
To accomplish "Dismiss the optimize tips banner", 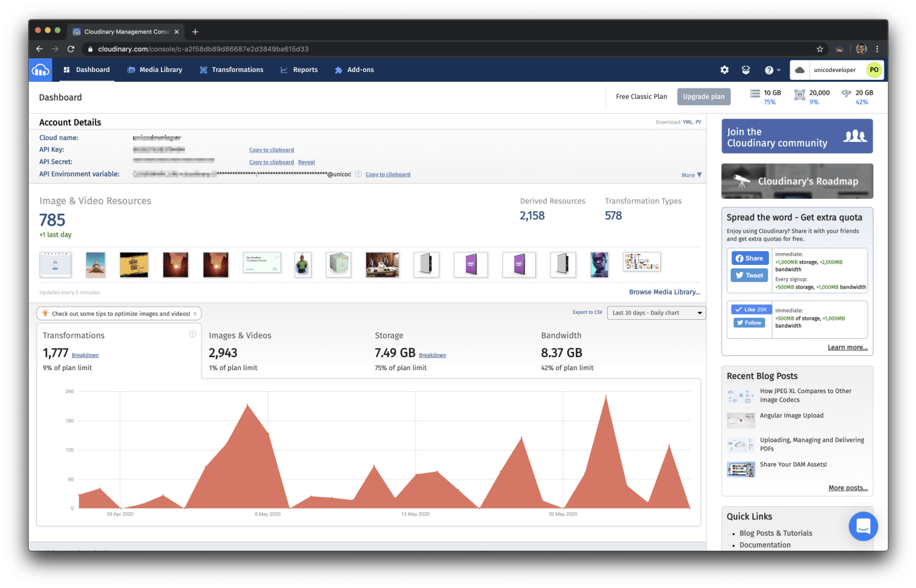I will pos(195,314).
